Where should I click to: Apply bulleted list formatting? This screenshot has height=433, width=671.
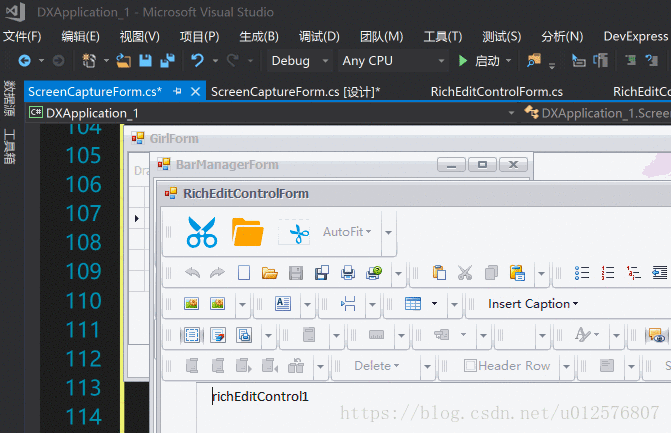582,273
